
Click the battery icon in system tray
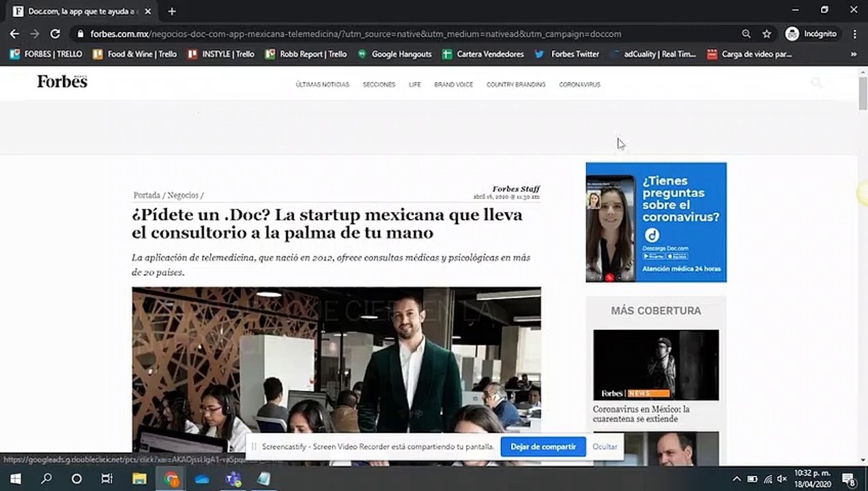[x=753, y=479]
